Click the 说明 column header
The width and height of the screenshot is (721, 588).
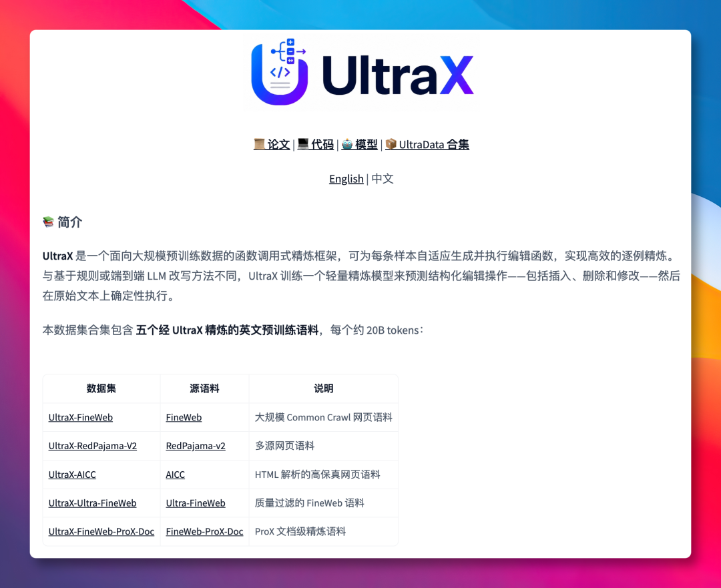point(324,388)
